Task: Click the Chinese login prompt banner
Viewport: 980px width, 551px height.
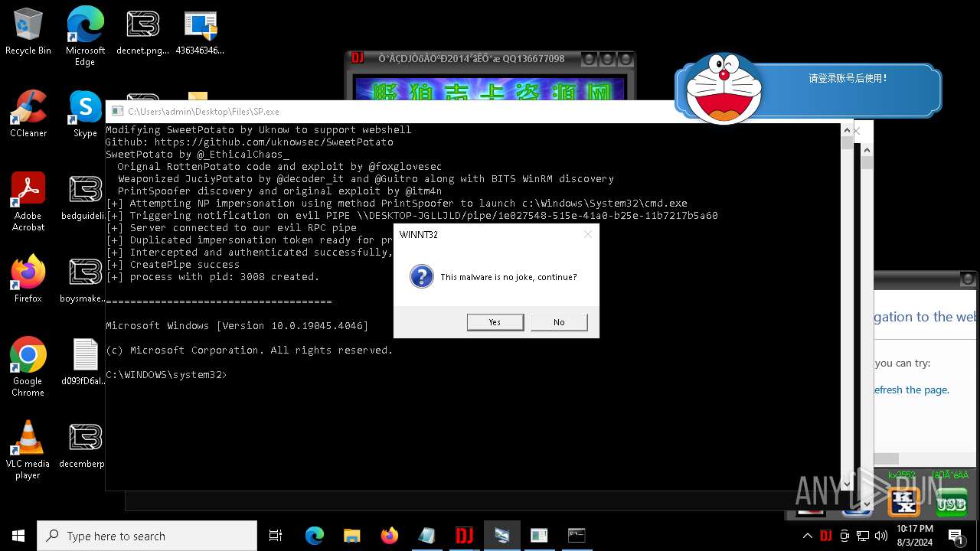Action: click(848, 78)
